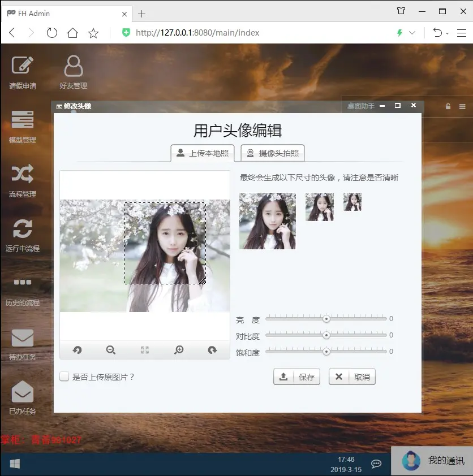Bookmark the page with the star icon
Screen dimensions: 473x476
coord(93,33)
